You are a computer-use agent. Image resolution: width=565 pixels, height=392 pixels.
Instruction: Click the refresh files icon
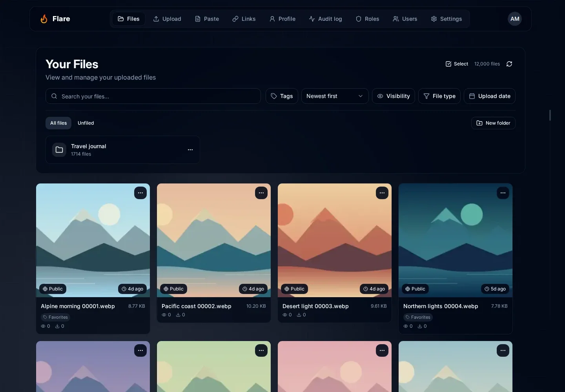coord(509,64)
